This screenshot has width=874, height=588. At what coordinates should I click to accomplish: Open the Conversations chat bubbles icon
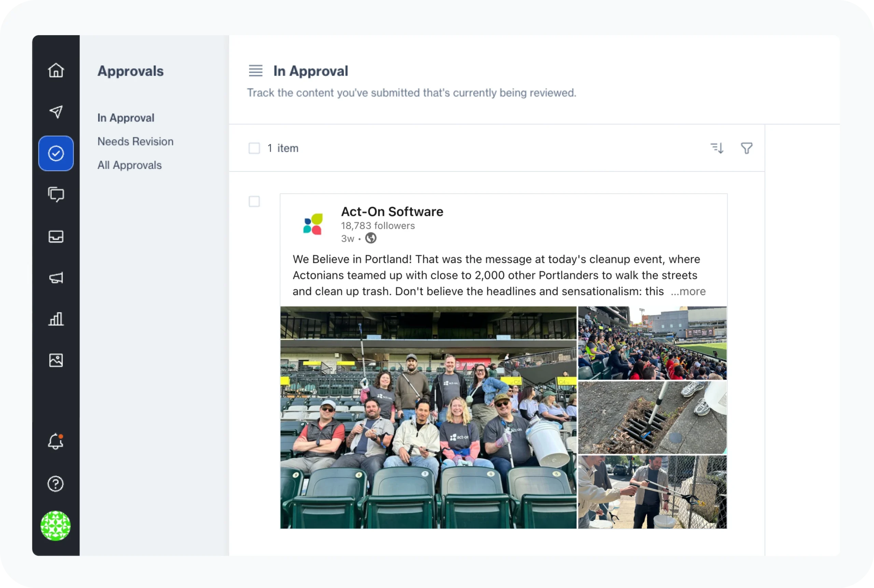tap(56, 194)
